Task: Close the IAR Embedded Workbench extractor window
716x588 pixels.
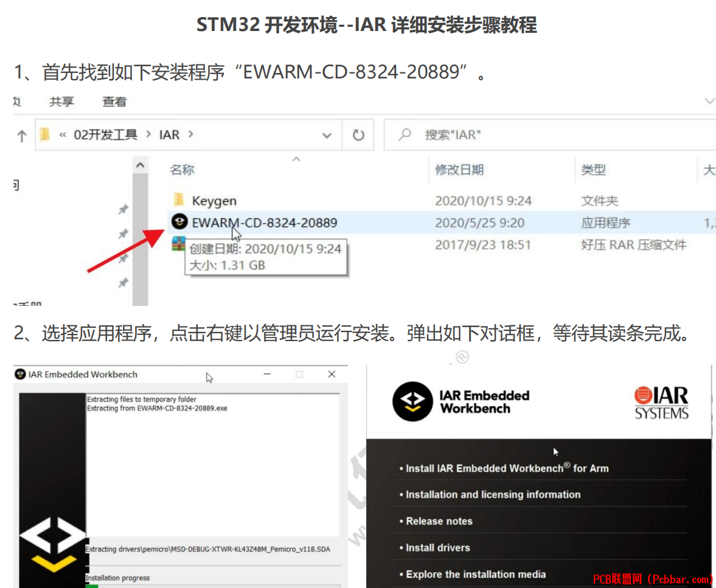Action: click(x=332, y=375)
